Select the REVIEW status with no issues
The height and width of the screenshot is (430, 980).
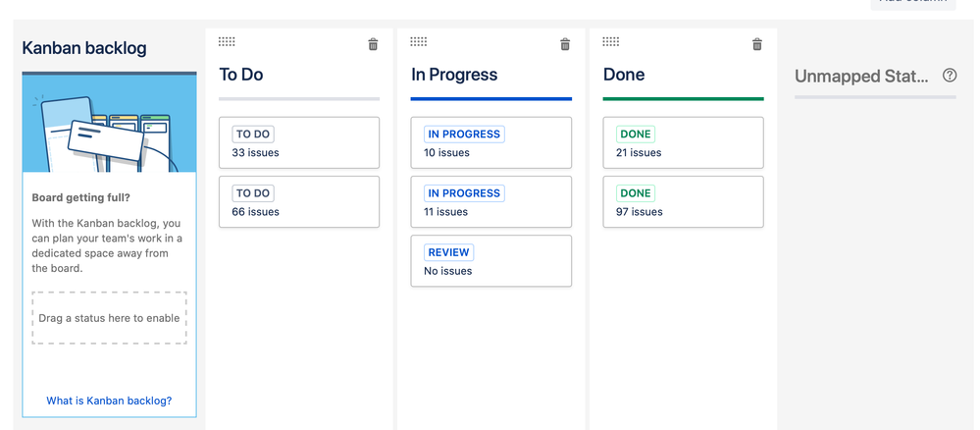point(491,261)
